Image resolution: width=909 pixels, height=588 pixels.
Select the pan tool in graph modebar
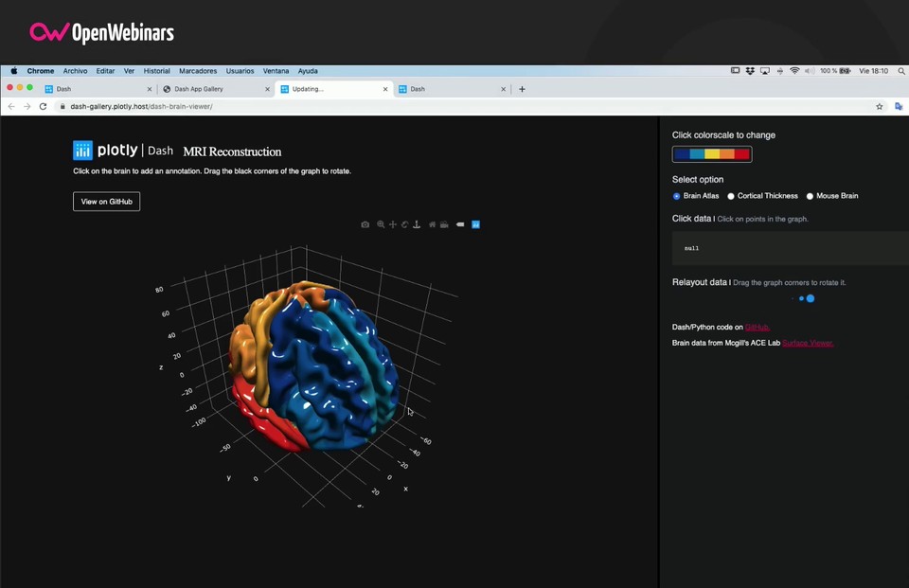pyautogui.click(x=393, y=224)
